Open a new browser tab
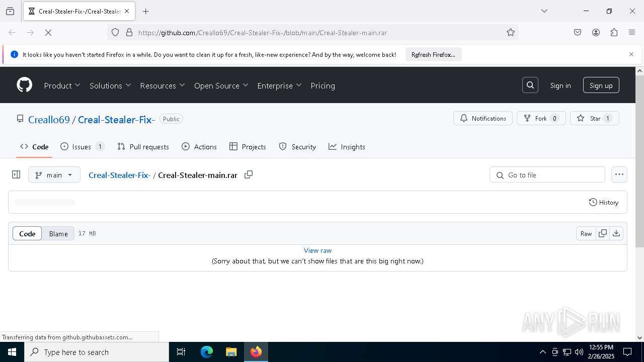This screenshot has height=362, width=644. tap(146, 11)
